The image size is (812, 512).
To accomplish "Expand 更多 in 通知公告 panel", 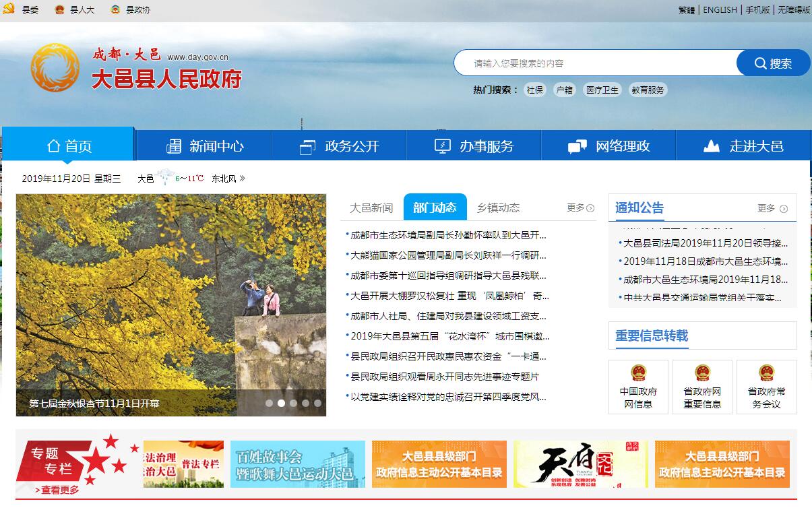I will tap(772, 208).
